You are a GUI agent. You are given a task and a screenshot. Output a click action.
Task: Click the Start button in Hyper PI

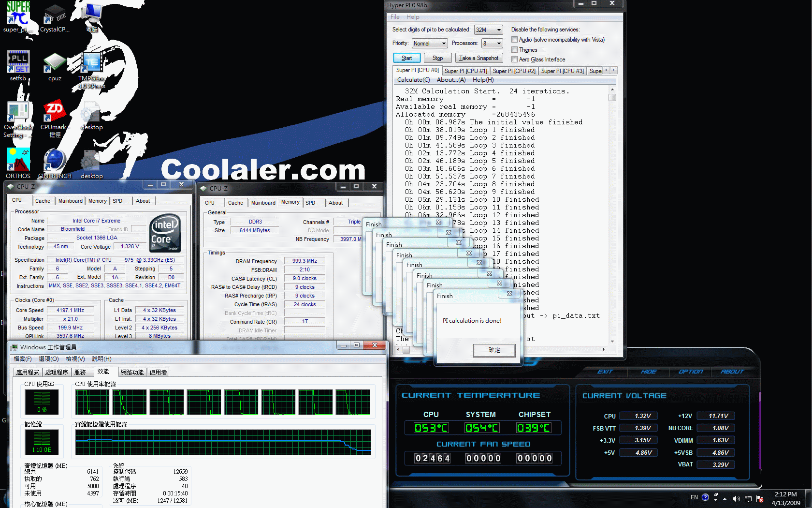[406, 58]
